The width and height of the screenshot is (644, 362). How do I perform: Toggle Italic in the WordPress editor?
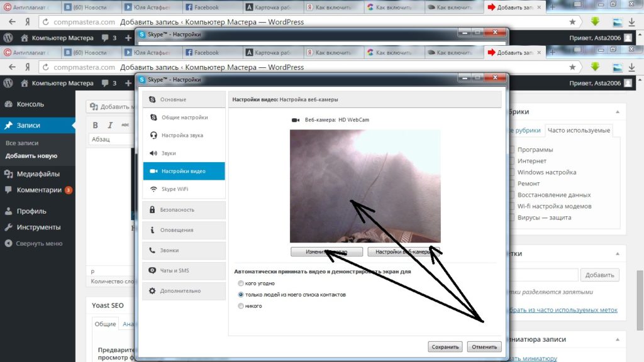click(x=110, y=125)
